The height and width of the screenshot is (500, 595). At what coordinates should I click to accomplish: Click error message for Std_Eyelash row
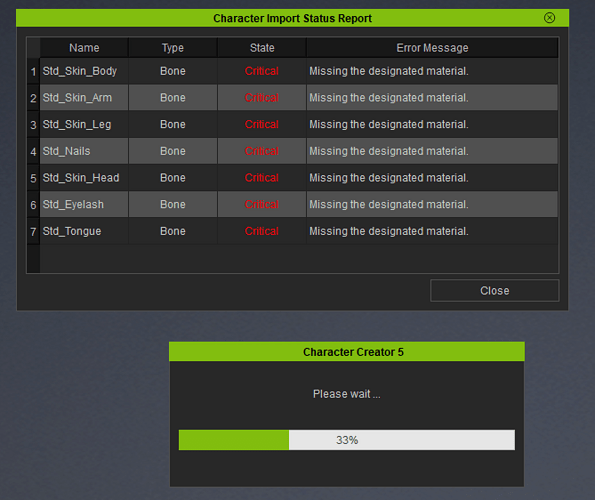click(x=432, y=204)
